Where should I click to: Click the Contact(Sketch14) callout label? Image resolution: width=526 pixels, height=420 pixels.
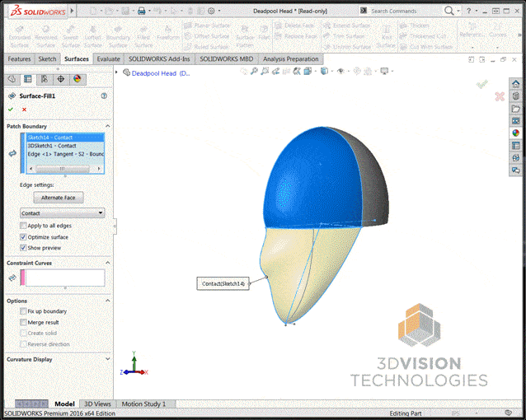(223, 283)
